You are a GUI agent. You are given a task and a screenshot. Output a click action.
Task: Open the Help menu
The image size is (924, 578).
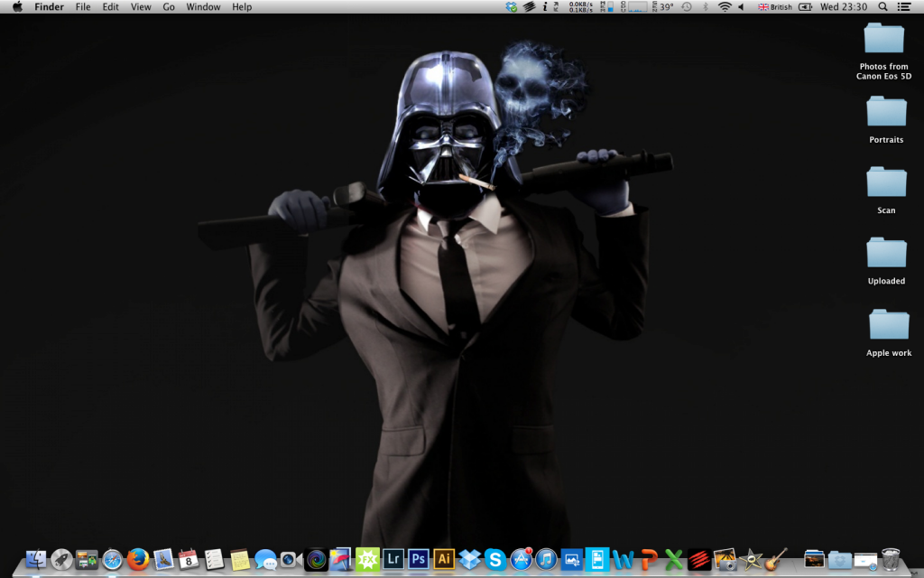click(242, 7)
